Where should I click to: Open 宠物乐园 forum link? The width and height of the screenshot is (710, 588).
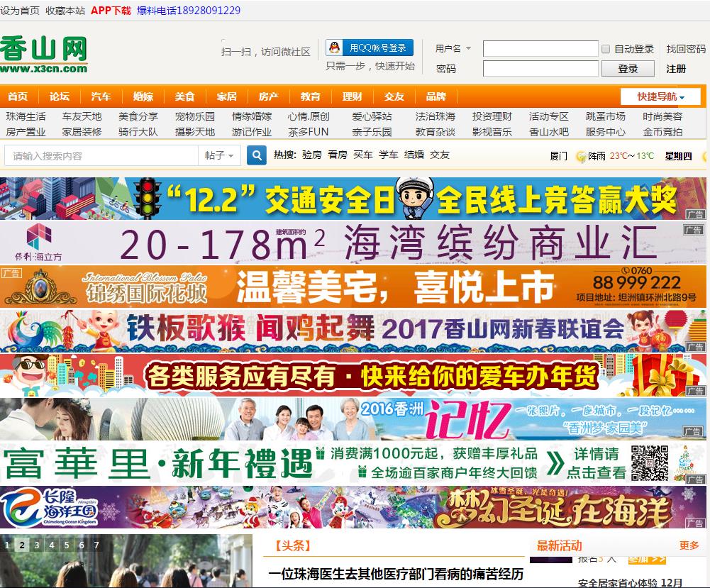pyautogui.click(x=195, y=116)
